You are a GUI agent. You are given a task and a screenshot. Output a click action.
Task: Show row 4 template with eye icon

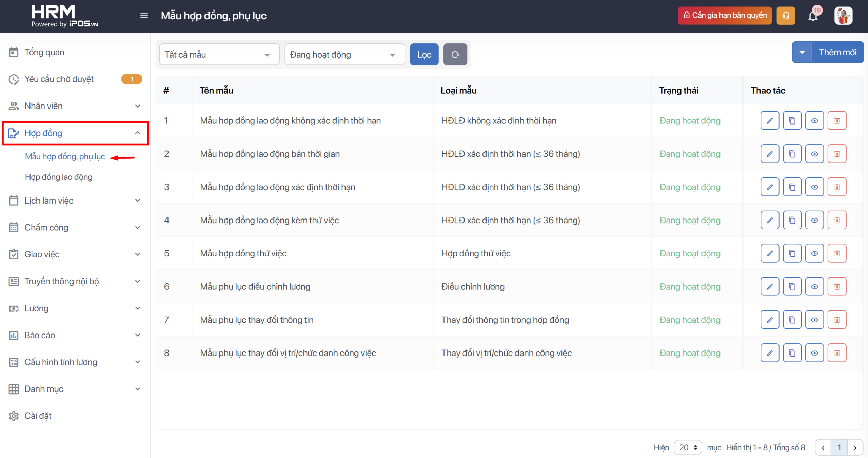[x=814, y=220]
